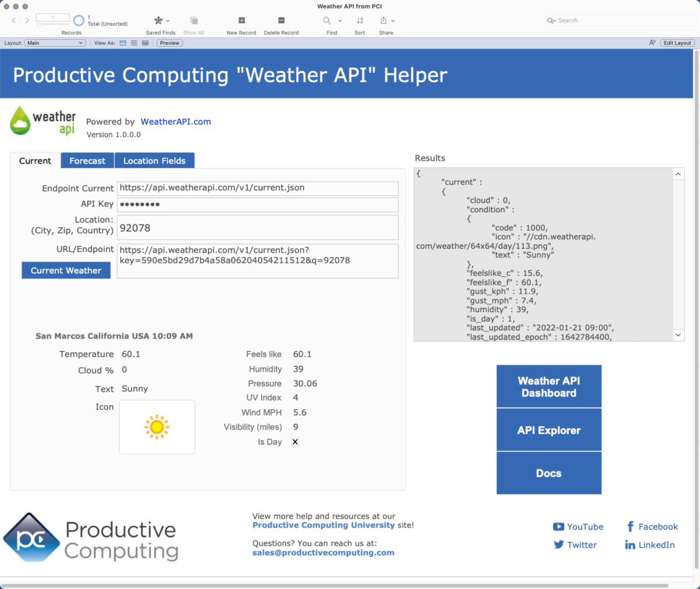
Task: Expand the Share dropdown chevron
Action: (393, 20)
